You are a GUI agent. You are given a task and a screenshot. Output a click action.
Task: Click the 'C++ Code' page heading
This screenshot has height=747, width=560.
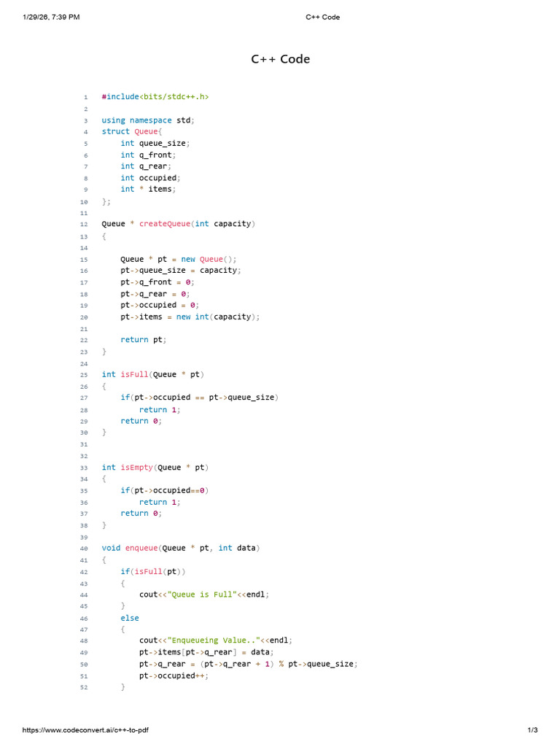281,59
